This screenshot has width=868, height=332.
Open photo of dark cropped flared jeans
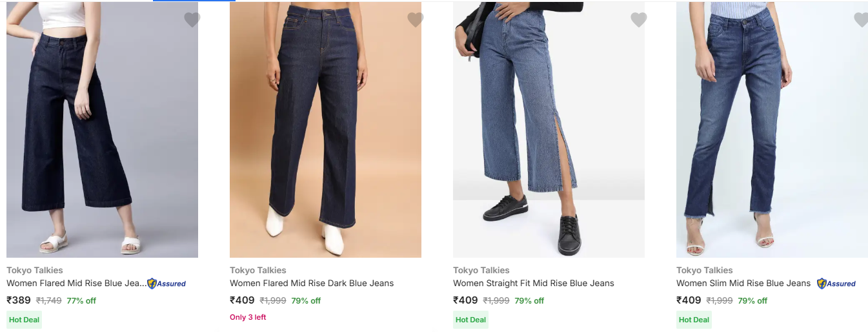(102, 129)
